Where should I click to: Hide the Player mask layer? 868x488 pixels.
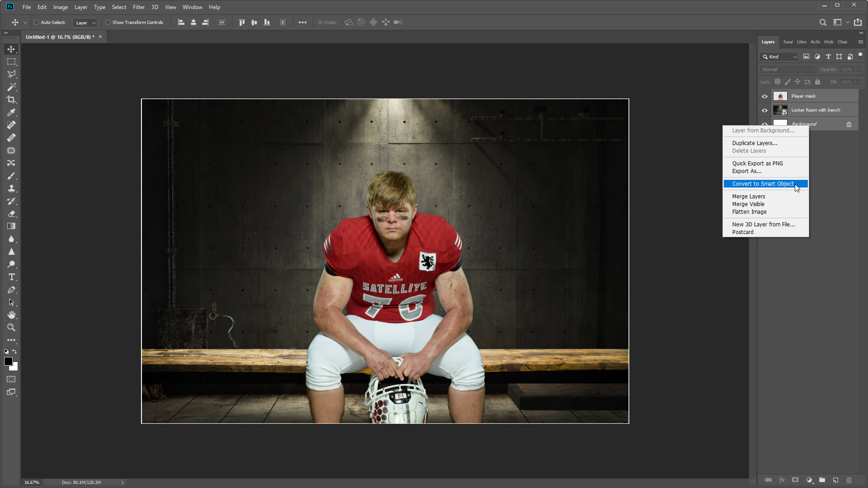[x=764, y=96]
